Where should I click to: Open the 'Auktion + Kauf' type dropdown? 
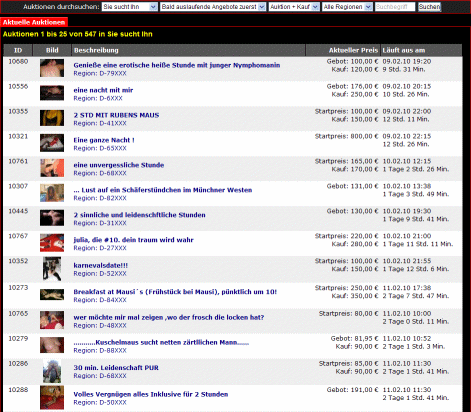pyautogui.click(x=294, y=7)
